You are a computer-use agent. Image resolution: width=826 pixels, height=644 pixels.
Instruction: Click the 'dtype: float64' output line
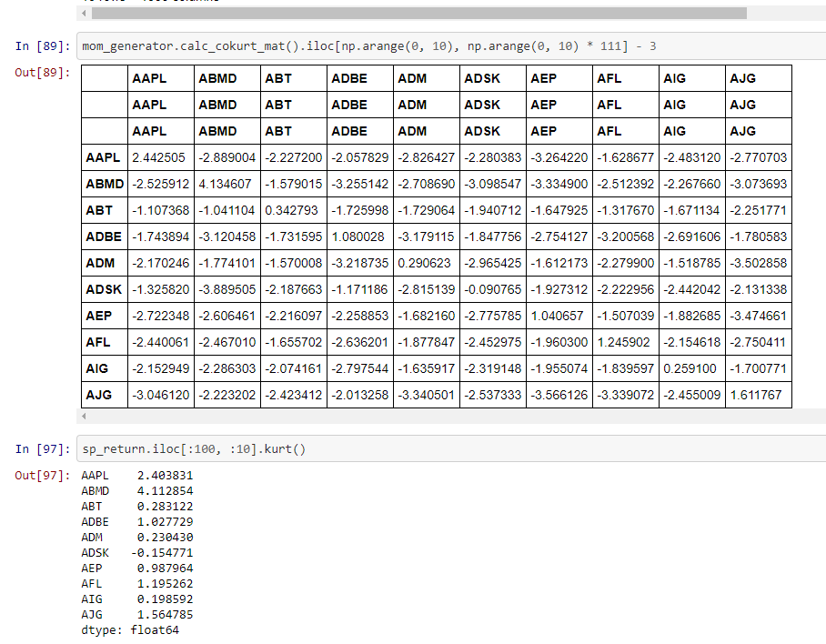click(x=130, y=630)
